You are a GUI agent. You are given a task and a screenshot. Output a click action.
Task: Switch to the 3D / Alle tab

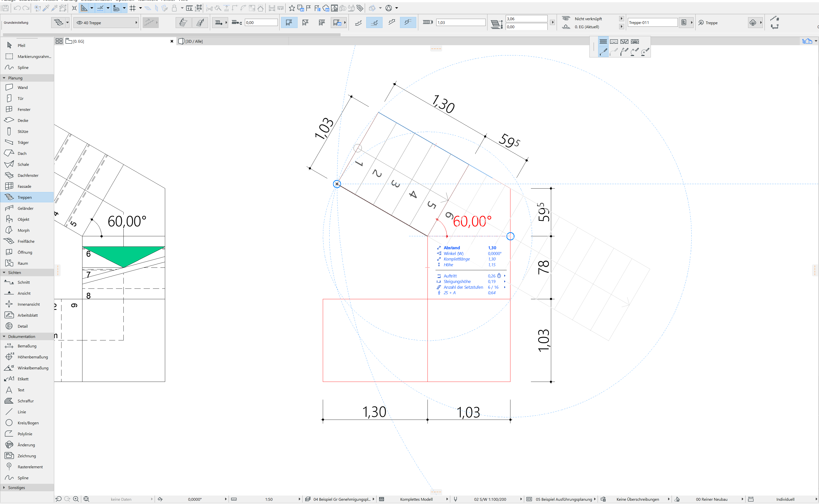click(195, 41)
